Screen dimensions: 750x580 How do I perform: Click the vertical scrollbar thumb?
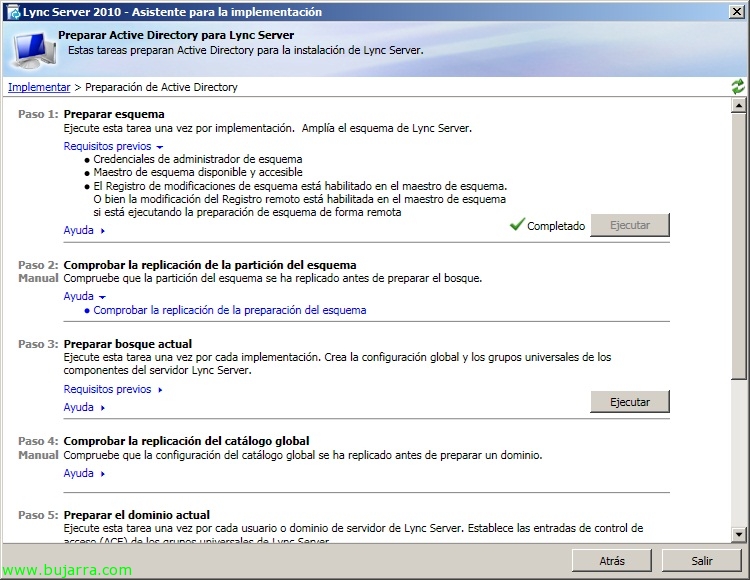(x=739, y=246)
